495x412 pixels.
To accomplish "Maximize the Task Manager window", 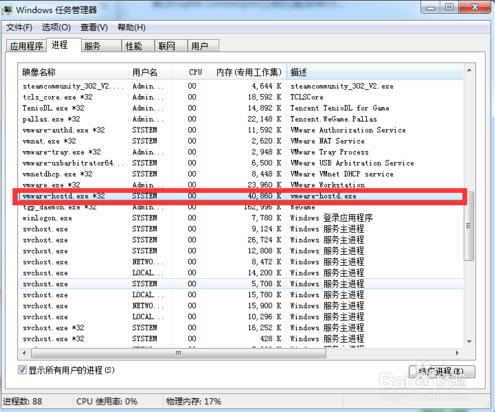I will (x=449, y=7).
